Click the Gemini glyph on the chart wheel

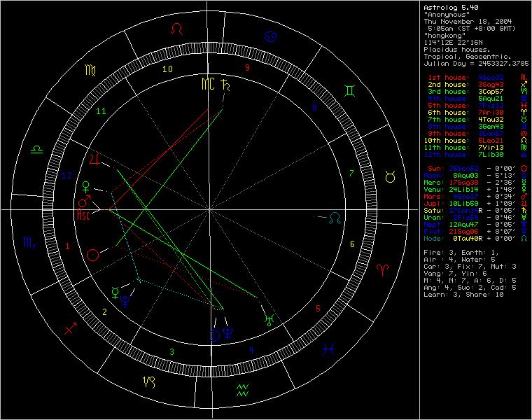[349, 90]
